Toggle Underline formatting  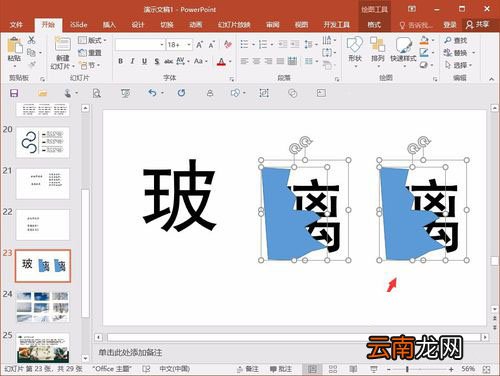[144, 61]
